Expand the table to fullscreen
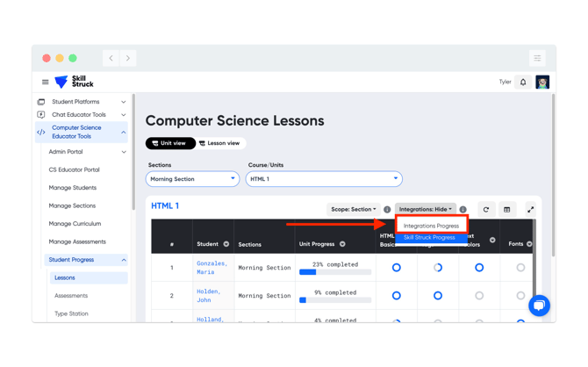588x367 pixels. [x=530, y=209]
